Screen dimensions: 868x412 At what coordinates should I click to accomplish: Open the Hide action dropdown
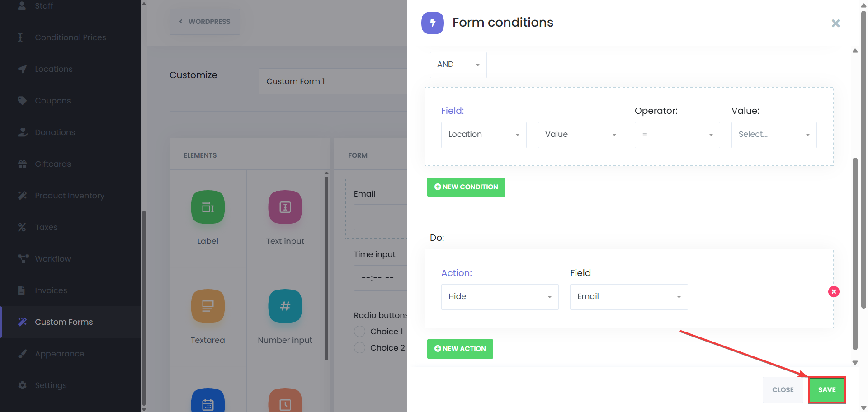click(x=500, y=297)
